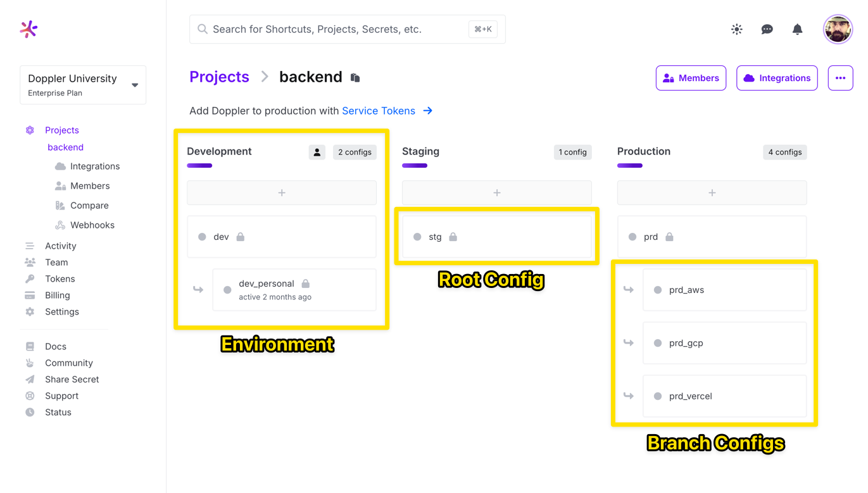Click the Projects gear icon in sidebar
Screen dimensions: 868x493
coord(30,130)
